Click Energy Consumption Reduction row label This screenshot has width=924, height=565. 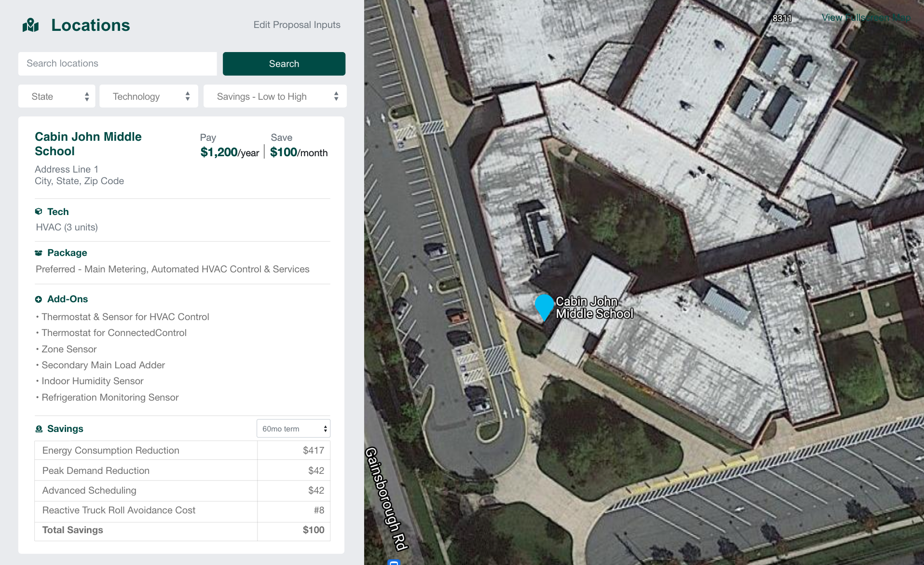111,451
